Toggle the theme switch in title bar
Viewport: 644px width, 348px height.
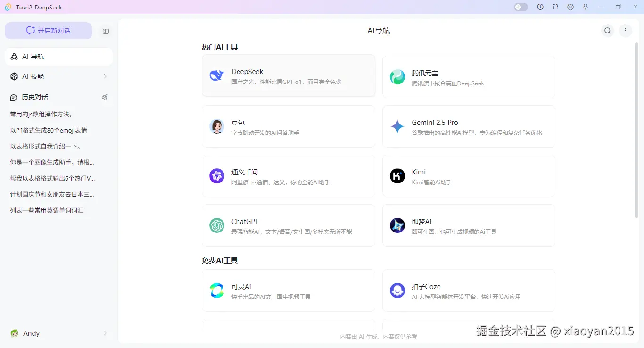(x=521, y=7)
